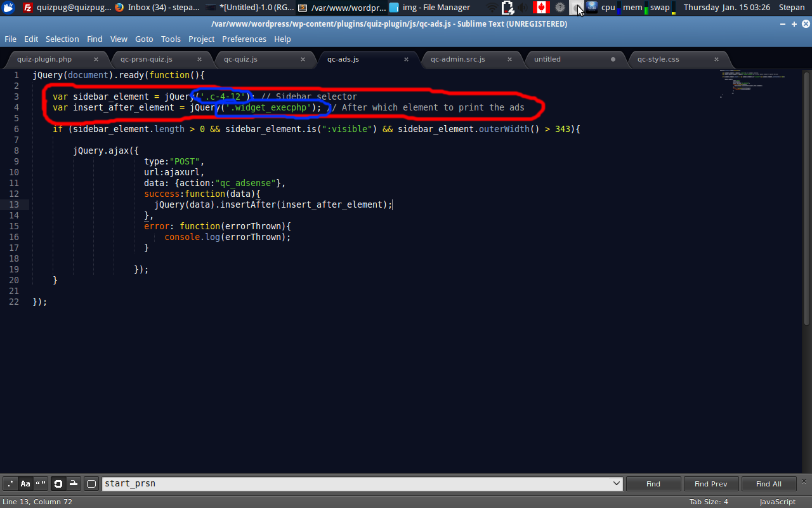Open JavaScript syntax selector in status bar
Image resolution: width=812 pixels, height=508 pixels.
pos(777,502)
